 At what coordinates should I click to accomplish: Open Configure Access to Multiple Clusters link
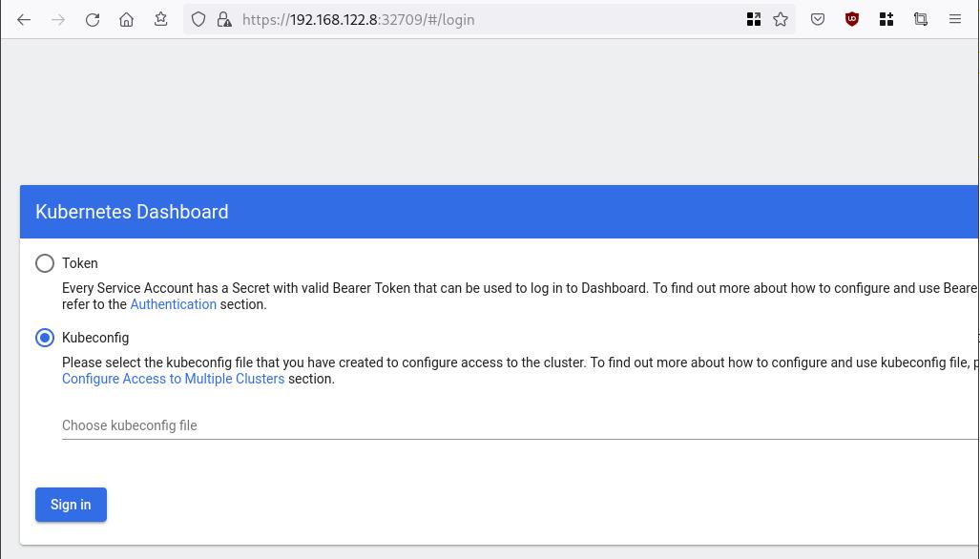(x=173, y=379)
